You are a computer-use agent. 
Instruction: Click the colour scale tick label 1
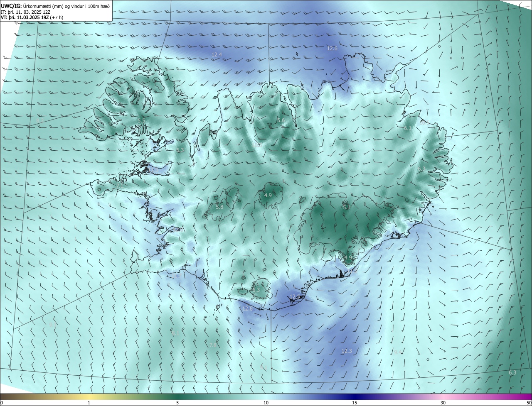[89, 403]
